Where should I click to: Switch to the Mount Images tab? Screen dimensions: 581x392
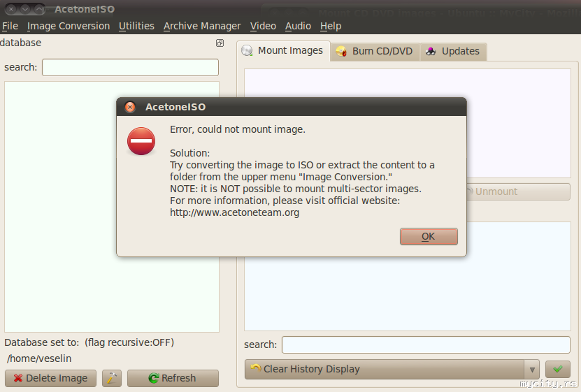coord(283,51)
